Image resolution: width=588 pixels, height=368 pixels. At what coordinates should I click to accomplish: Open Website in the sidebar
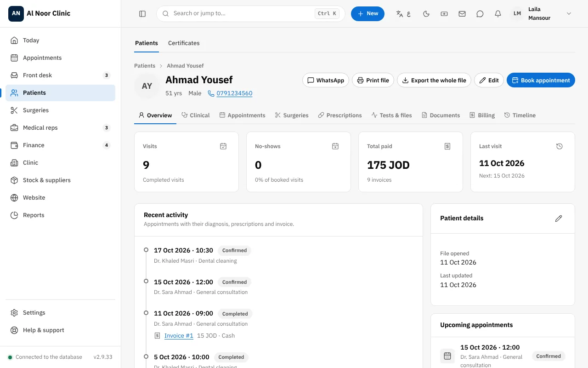tap(60, 198)
